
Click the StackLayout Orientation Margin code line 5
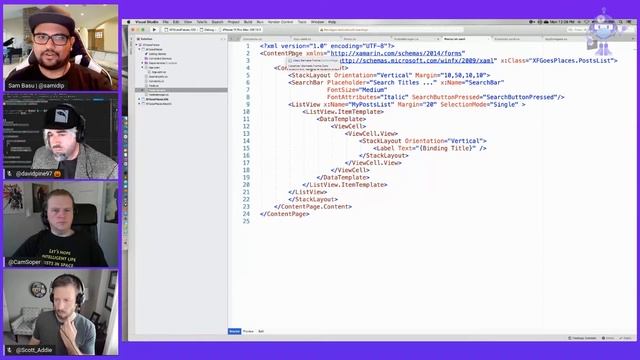(x=389, y=76)
